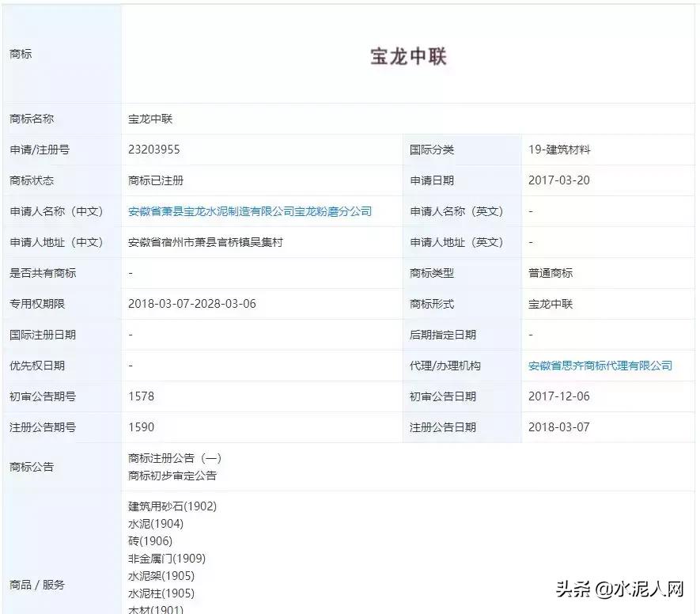Click the 商标形式 value 宝龙中联
Screen dimensions: 700x614
tap(551, 304)
